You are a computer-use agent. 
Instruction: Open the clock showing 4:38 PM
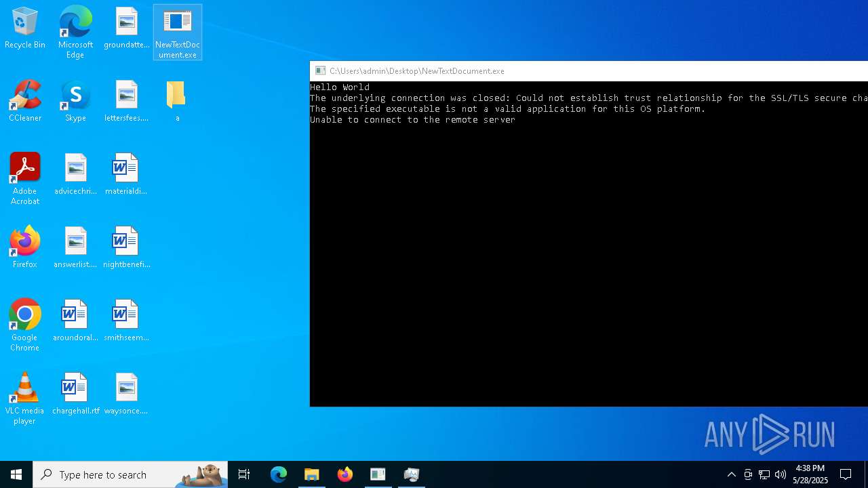[x=810, y=474]
